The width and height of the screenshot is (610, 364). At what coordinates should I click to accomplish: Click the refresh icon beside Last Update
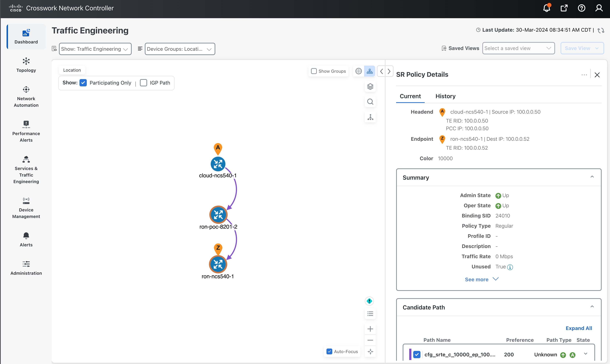601,30
